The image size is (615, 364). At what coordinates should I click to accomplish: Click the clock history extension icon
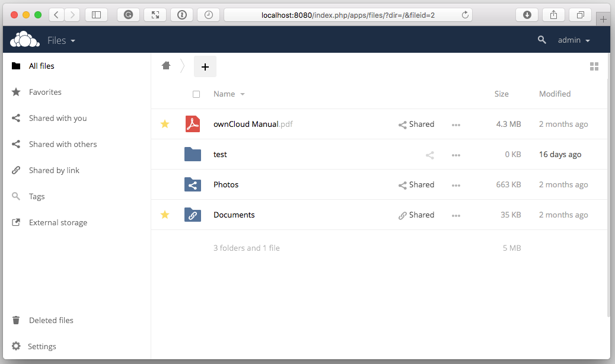[209, 15]
